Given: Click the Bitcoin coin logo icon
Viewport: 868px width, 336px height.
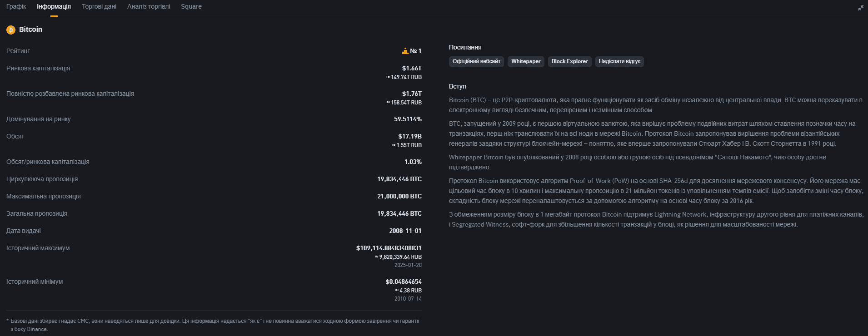Looking at the screenshot, I should click(x=11, y=30).
